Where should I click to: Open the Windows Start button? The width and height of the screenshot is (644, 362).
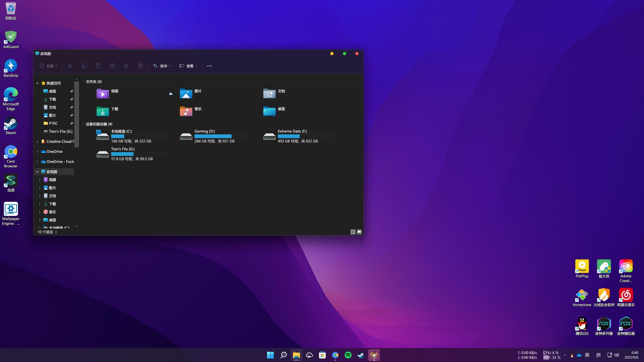click(270, 355)
